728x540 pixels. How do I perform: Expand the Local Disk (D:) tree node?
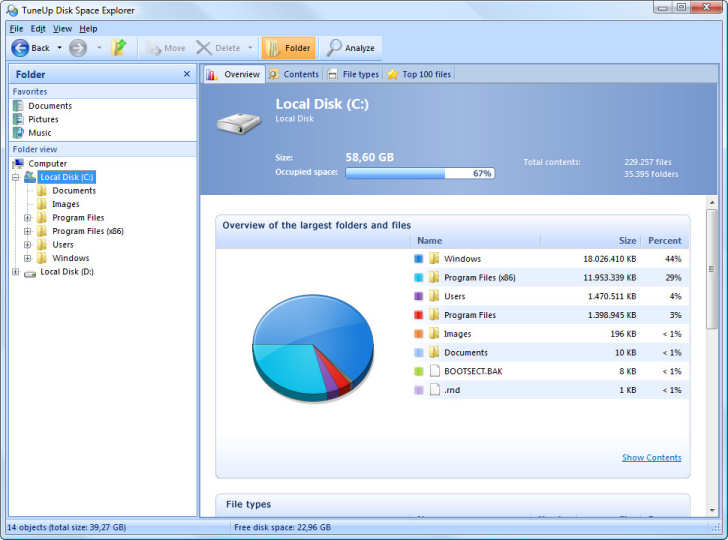pos(16,272)
